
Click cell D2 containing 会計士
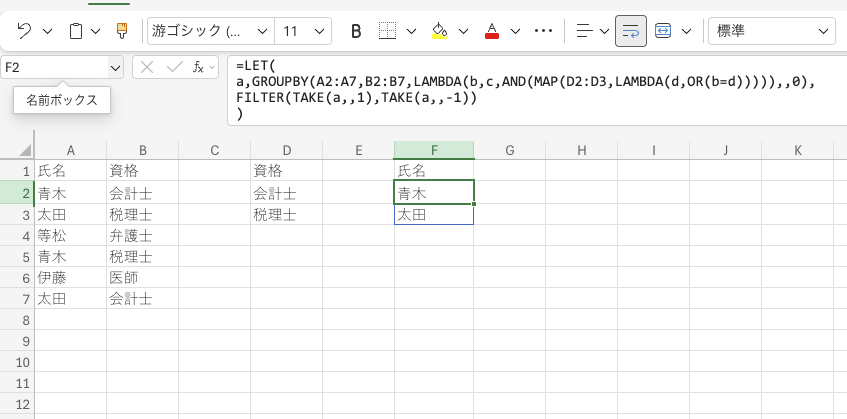(x=287, y=193)
